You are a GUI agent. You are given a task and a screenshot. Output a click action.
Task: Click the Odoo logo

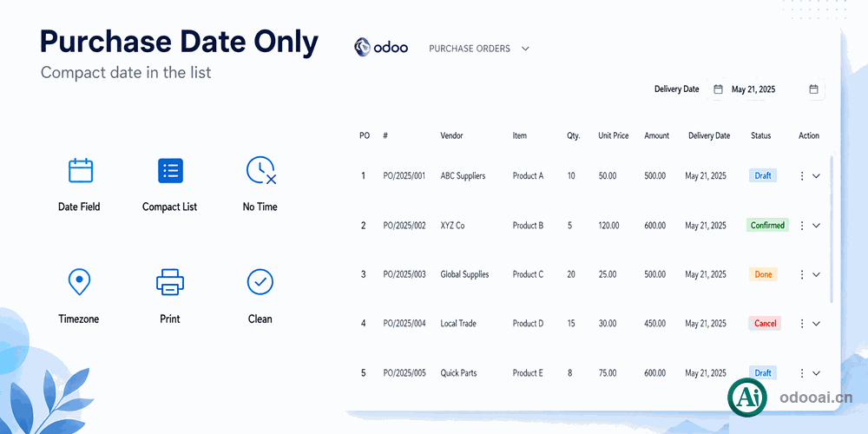click(381, 48)
